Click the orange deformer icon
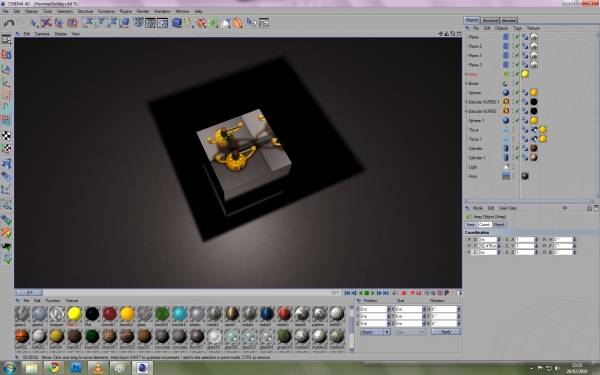The width and height of the screenshot is (600, 375). click(238, 23)
